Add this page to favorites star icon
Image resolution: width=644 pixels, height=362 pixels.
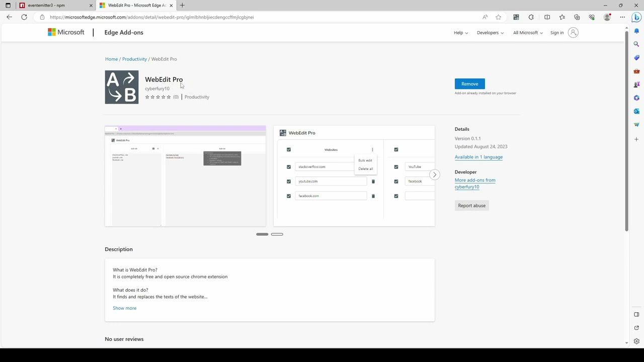pyautogui.click(x=498, y=17)
